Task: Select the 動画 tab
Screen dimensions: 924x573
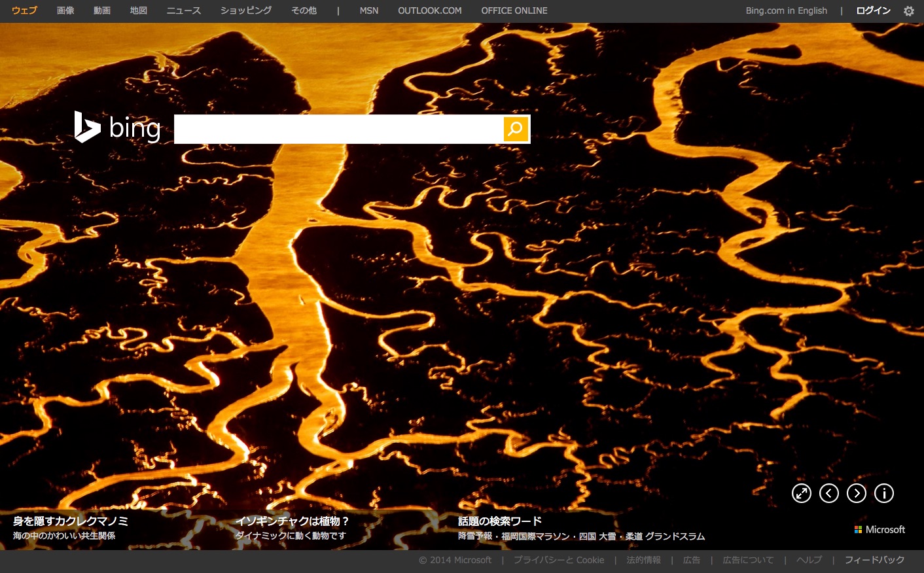Action: click(x=102, y=10)
